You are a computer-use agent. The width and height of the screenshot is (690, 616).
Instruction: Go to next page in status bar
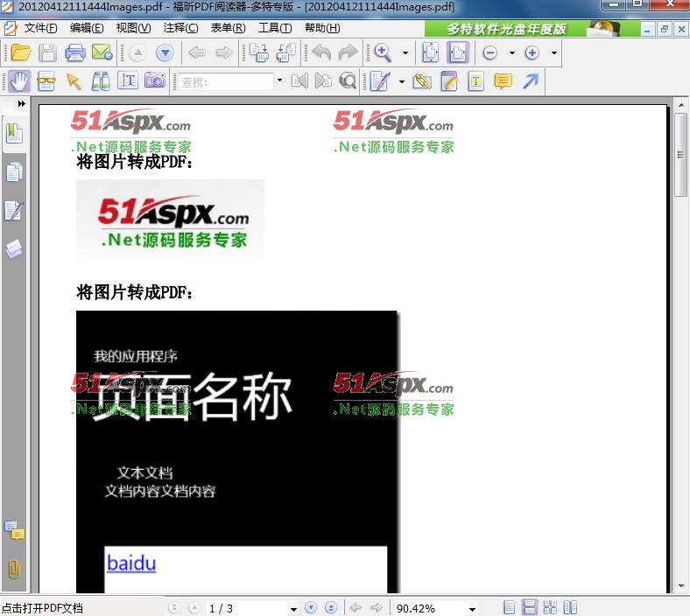[x=311, y=608]
